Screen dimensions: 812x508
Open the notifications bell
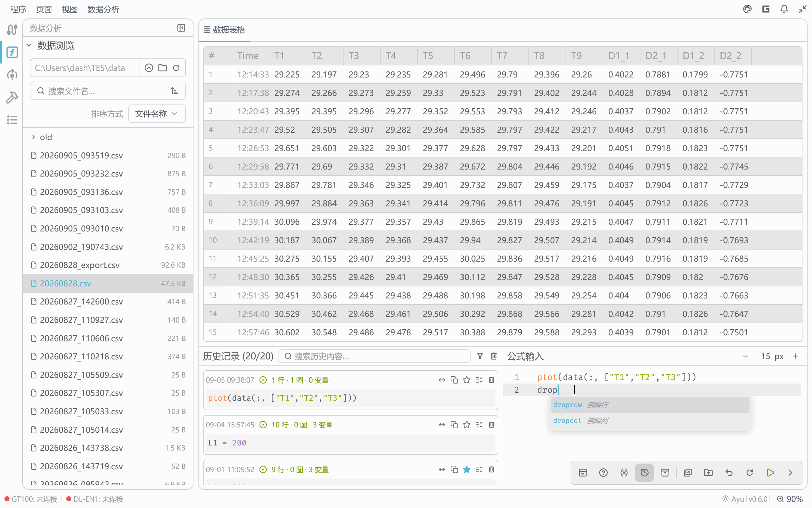click(x=784, y=9)
